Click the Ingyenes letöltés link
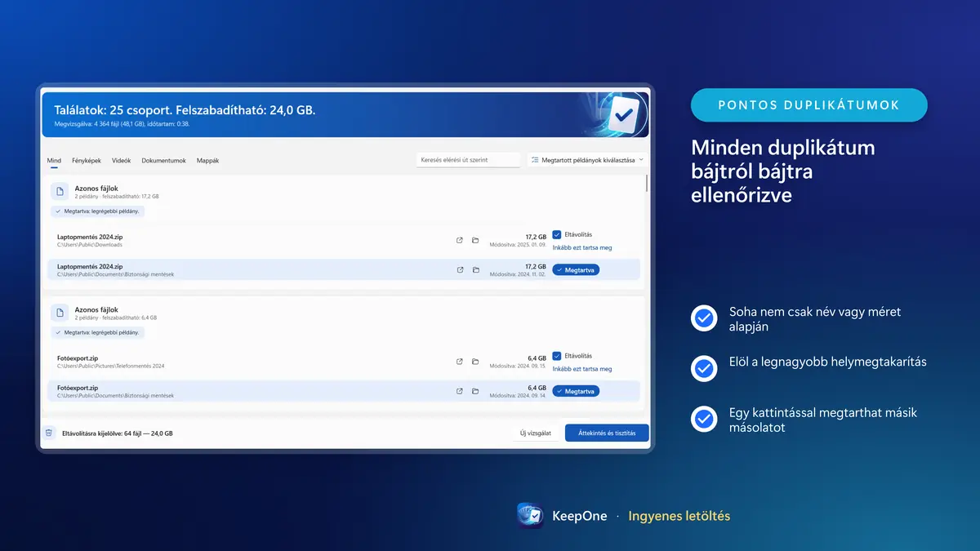Image resolution: width=980 pixels, height=551 pixels. (679, 516)
